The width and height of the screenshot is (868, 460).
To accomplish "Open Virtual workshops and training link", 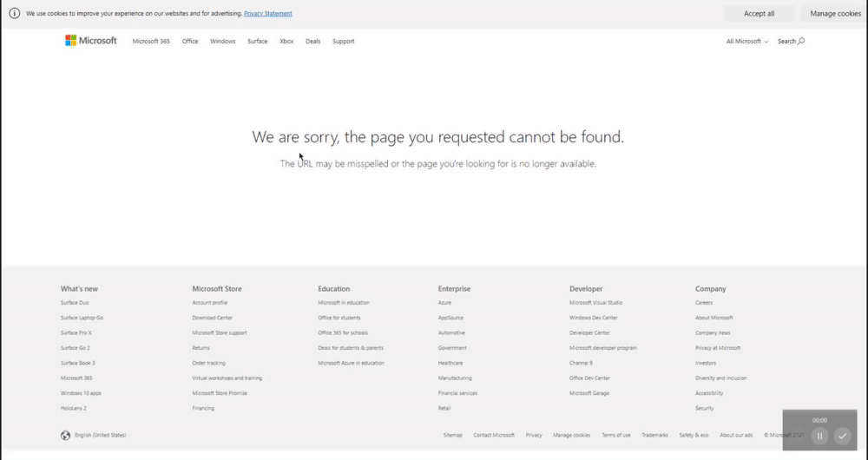I will tap(227, 378).
